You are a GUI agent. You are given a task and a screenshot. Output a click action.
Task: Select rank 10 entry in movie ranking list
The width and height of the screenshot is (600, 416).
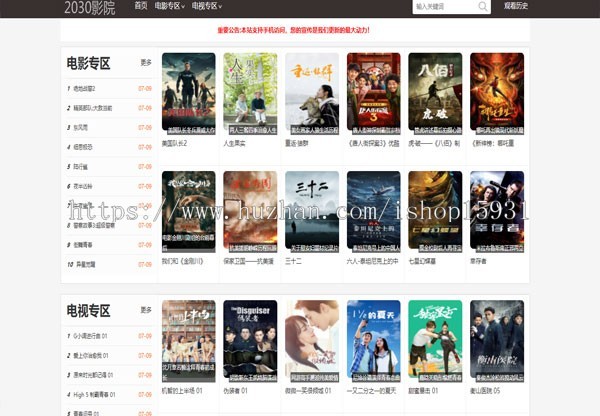coord(109,264)
